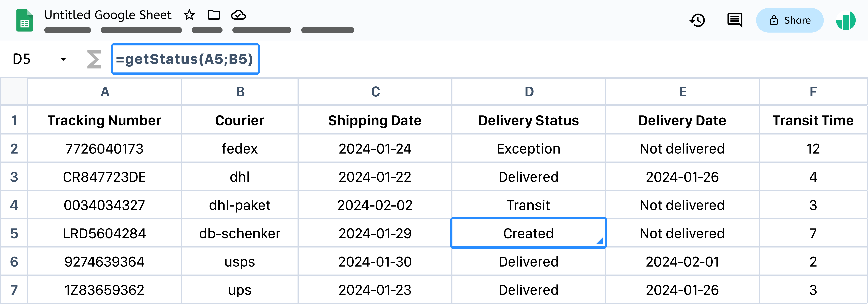This screenshot has height=304, width=868.
Task: Select row 5 header
Action: pos(14,233)
